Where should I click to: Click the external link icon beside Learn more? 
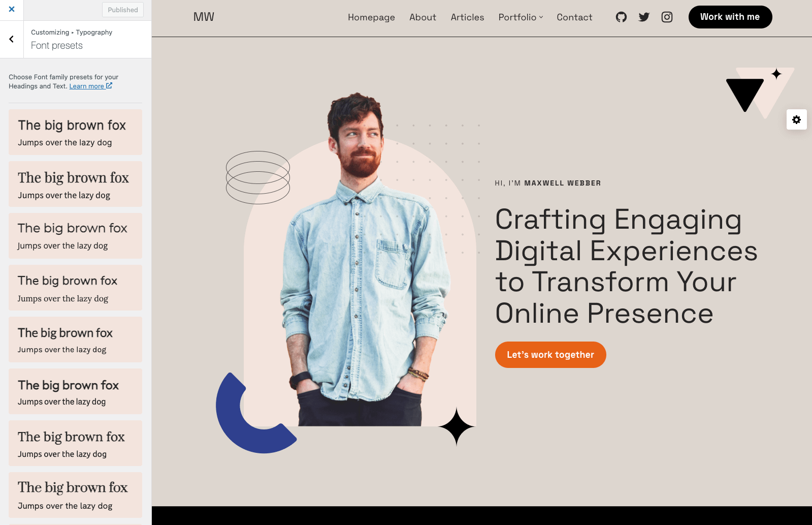(109, 86)
